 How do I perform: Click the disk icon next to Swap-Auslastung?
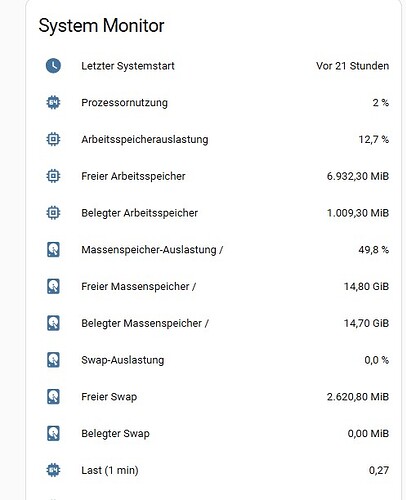[x=53, y=360]
